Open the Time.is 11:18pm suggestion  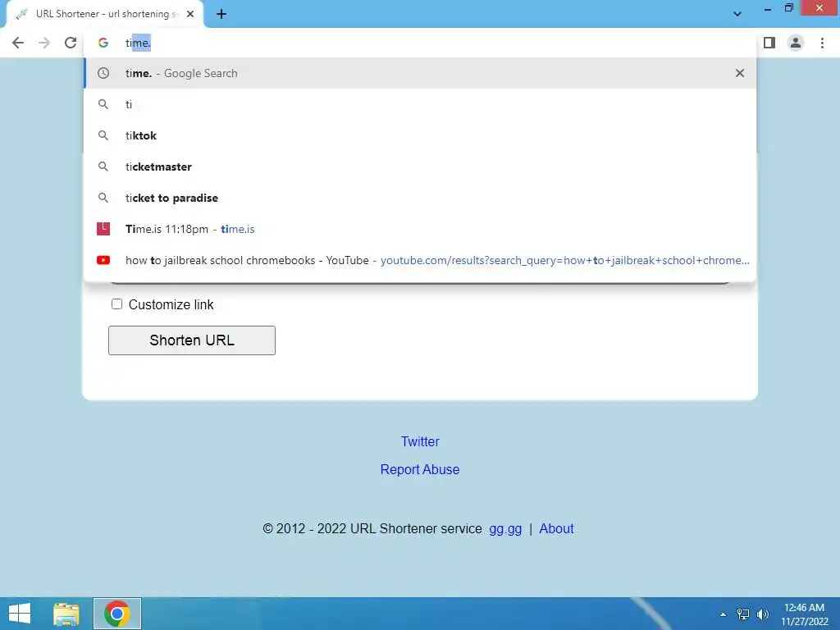click(x=420, y=229)
